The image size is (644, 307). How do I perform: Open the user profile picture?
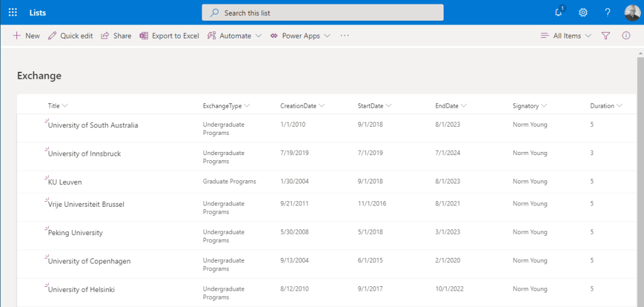click(632, 13)
